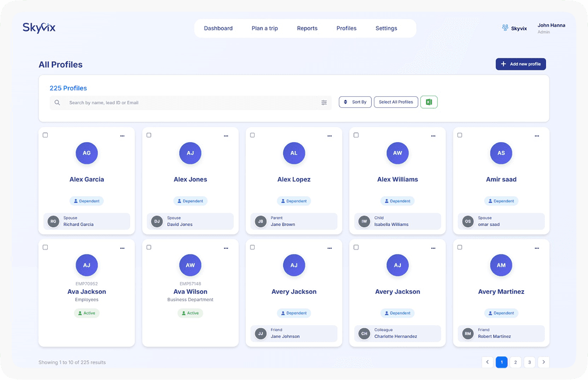Click the Skyvix logo

[38, 27]
